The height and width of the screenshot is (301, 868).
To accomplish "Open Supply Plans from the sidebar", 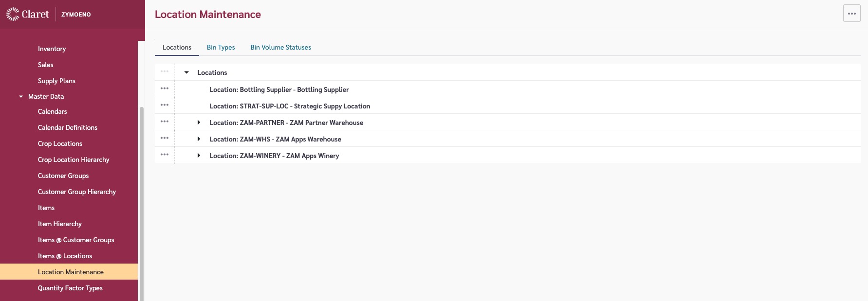I will click(56, 81).
